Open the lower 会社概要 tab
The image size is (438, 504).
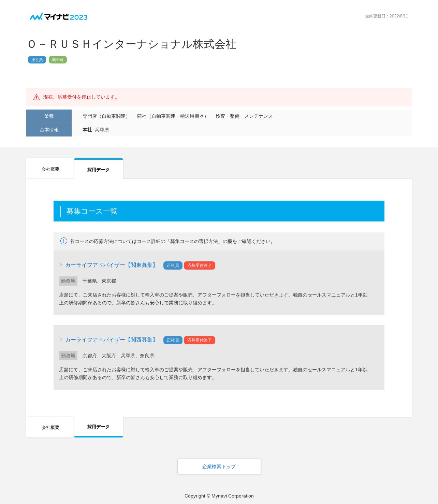click(x=50, y=427)
